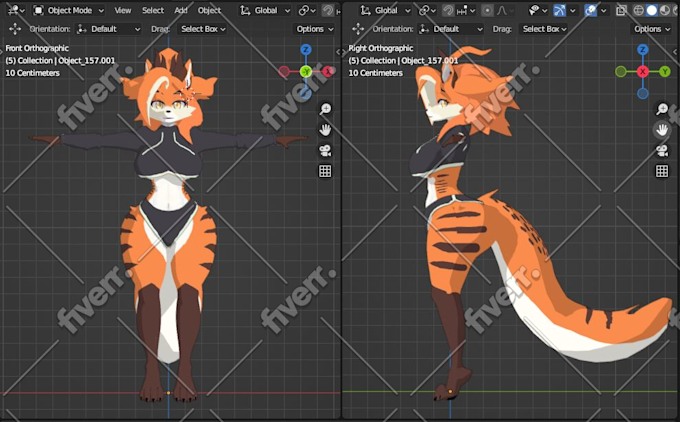The width and height of the screenshot is (680, 422).
Task: Click blue Z axis on right viewport gizmo
Action: (x=643, y=49)
